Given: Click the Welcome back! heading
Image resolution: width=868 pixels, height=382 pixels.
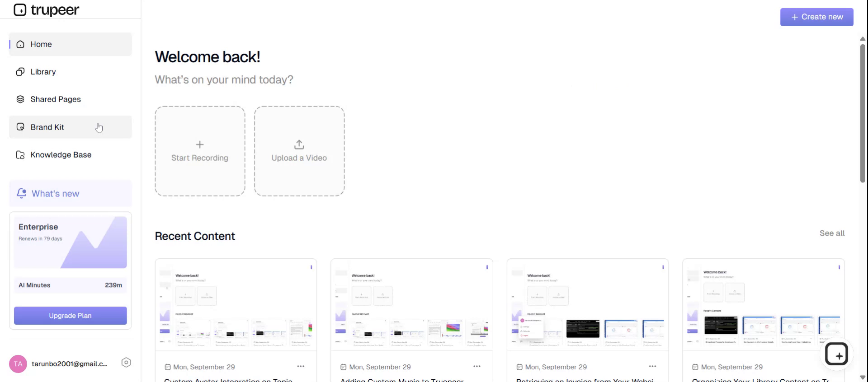Looking at the screenshot, I should 208,57.
